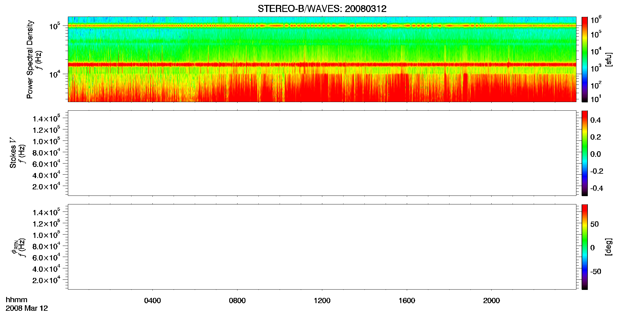Click the Power Spectral Density color bar
644x332 pixels.
[x=585, y=59]
